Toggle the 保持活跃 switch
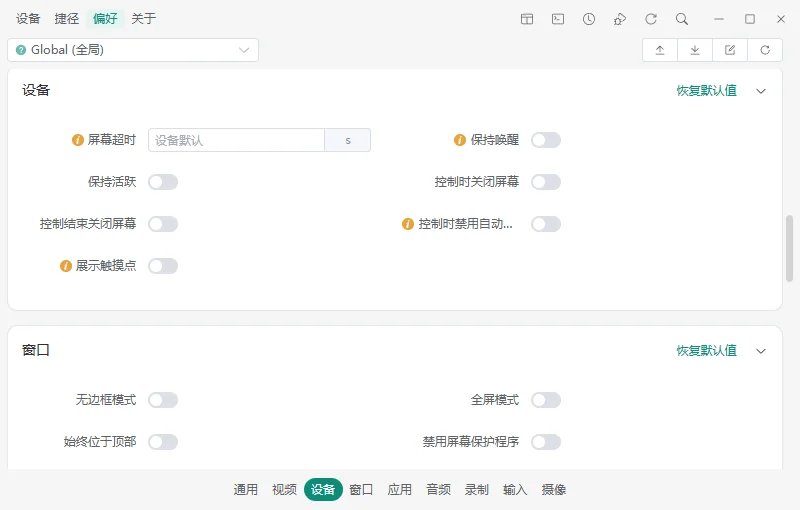 163,182
